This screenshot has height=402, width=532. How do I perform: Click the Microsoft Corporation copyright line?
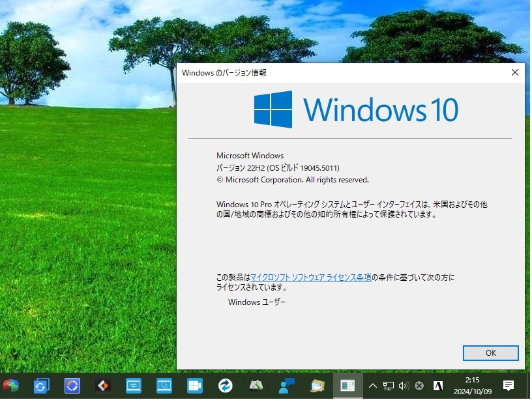pos(293,180)
